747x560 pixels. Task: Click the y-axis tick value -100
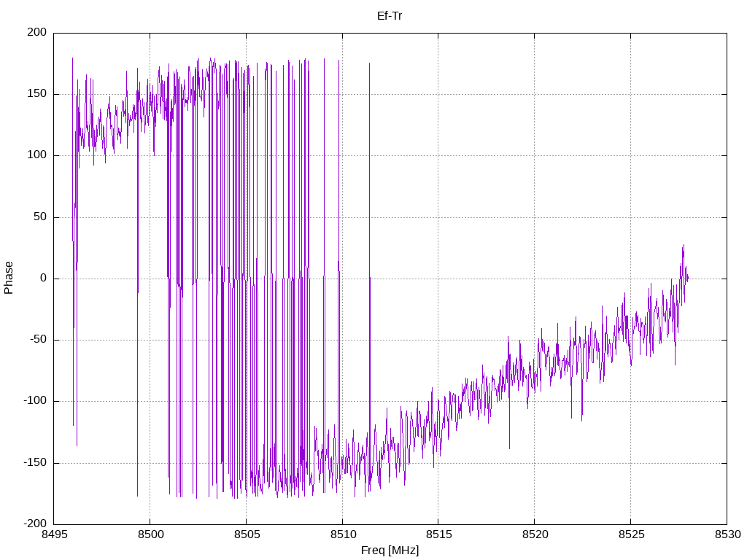tap(35, 401)
